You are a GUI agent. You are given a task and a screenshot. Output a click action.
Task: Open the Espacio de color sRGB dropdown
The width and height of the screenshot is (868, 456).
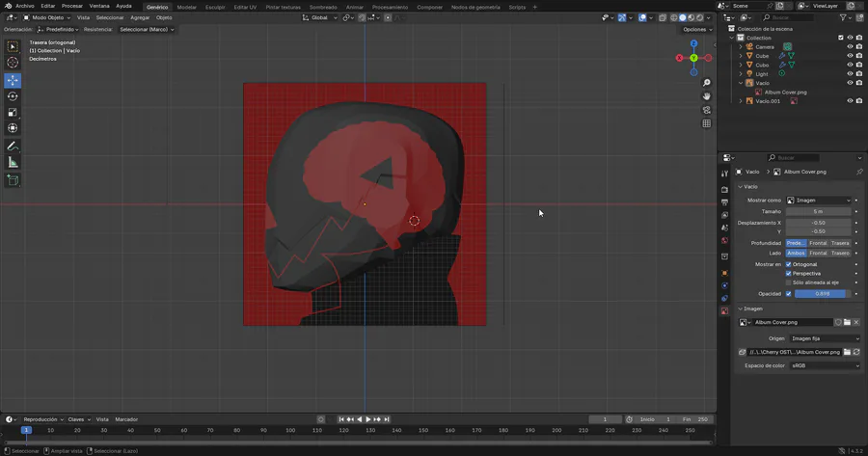click(x=825, y=365)
